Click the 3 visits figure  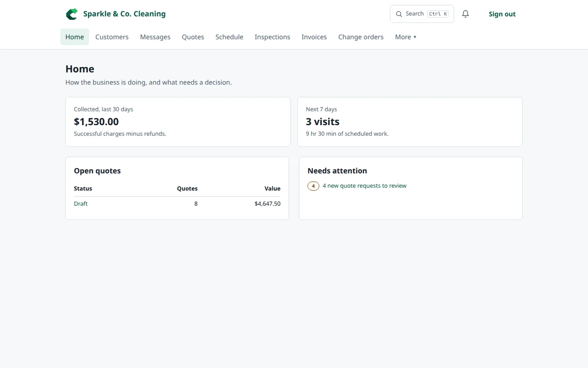pyautogui.click(x=323, y=121)
